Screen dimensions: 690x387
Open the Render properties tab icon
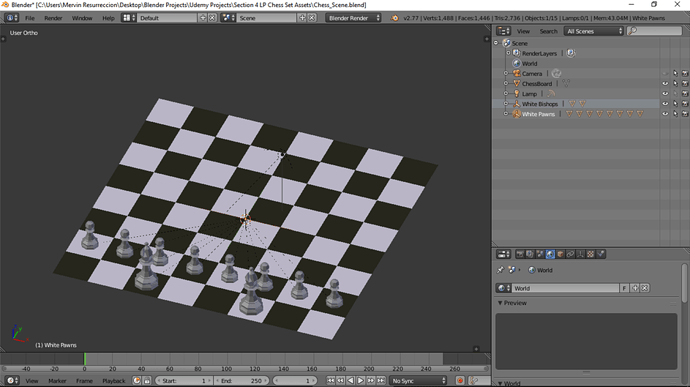520,254
